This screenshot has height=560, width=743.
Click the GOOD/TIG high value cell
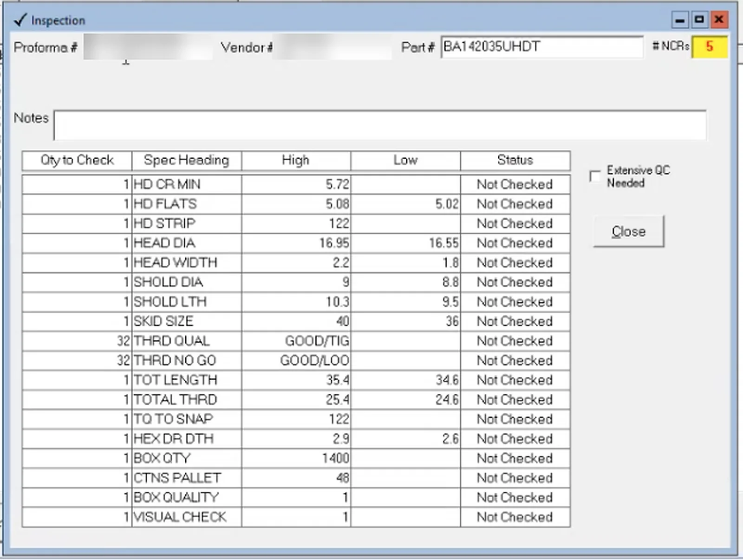(x=296, y=341)
